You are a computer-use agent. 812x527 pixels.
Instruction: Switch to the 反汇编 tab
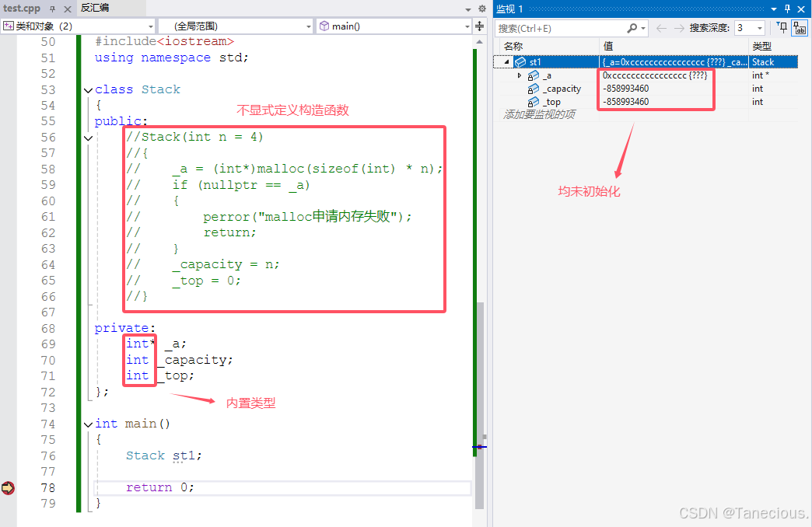coord(95,8)
